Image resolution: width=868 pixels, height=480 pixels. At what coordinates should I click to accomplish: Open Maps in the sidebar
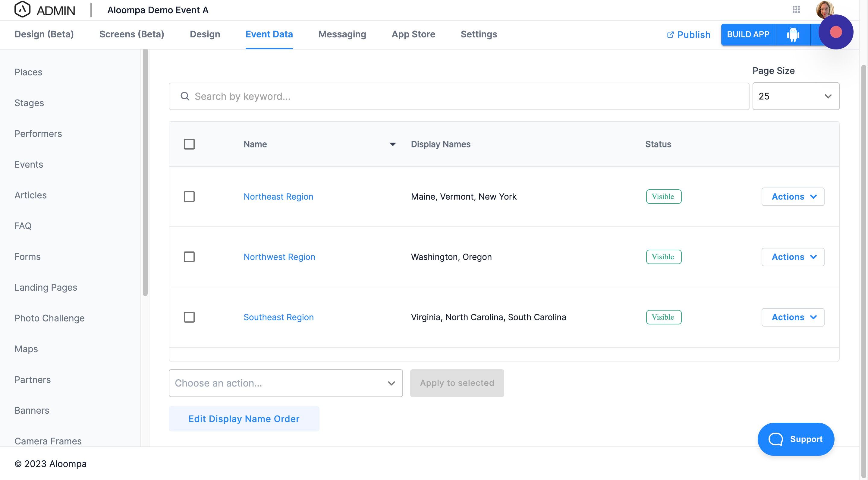26,349
